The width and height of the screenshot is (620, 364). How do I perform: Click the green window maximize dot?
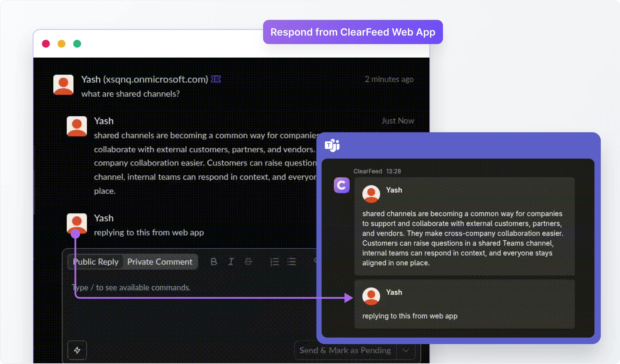(x=77, y=44)
